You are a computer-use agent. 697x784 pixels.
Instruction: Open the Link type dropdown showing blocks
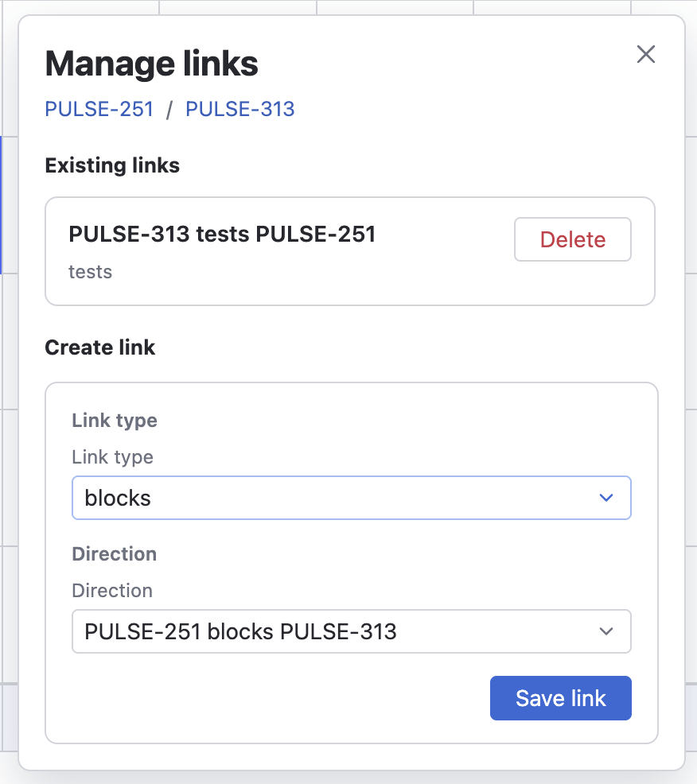(334, 498)
